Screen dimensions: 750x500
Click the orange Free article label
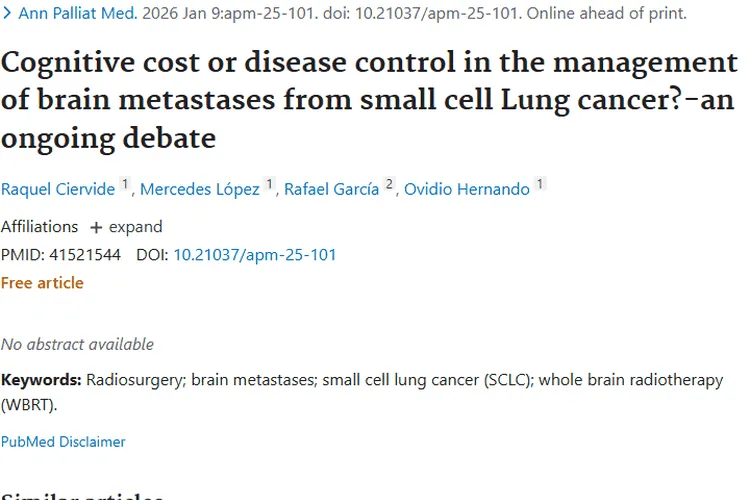[x=42, y=283]
